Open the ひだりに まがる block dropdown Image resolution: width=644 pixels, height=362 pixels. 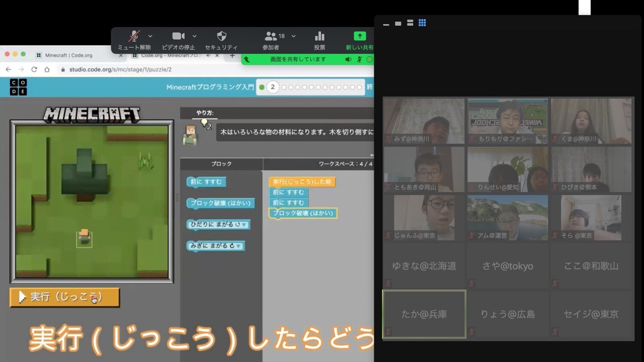(x=244, y=225)
